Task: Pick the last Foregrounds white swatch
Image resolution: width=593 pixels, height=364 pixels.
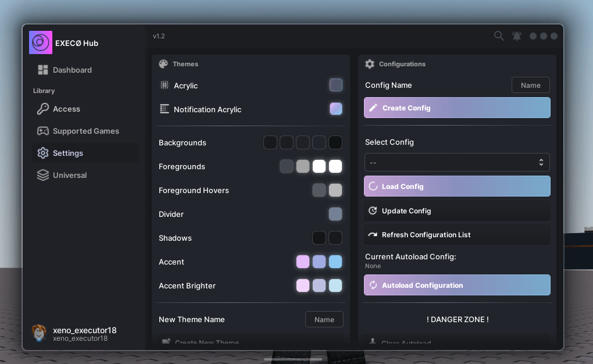Action: click(x=335, y=166)
